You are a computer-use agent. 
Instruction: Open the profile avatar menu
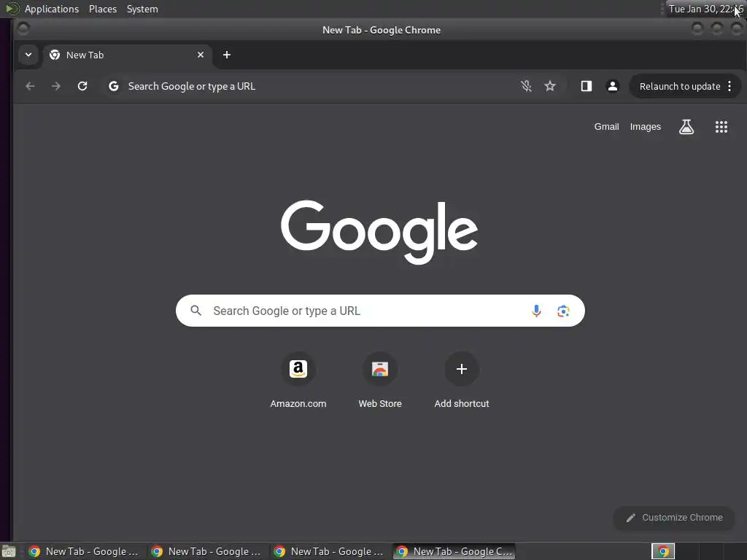[613, 86]
